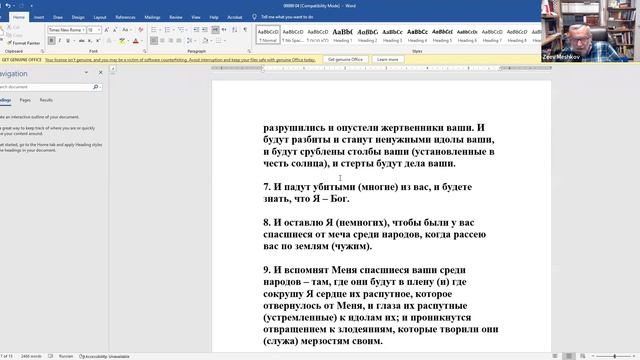Apply the Heading 3 style
The image size is (640, 360).
[392, 35]
